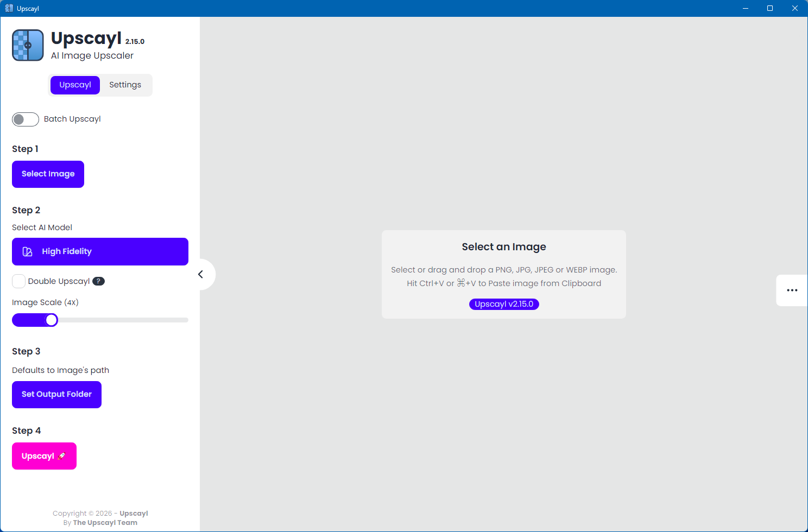
Task: Toggle the Batch Upscayl switch
Action: point(26,119)
